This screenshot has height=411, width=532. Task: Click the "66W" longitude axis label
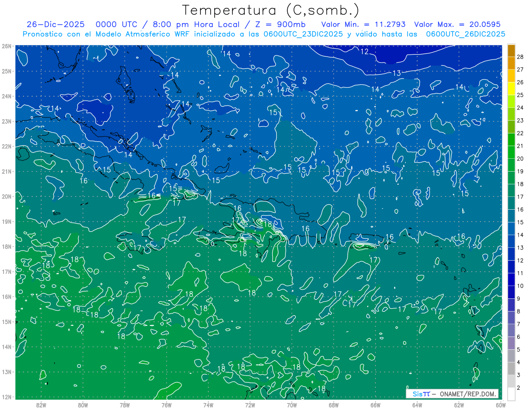[x=376, y=405]
